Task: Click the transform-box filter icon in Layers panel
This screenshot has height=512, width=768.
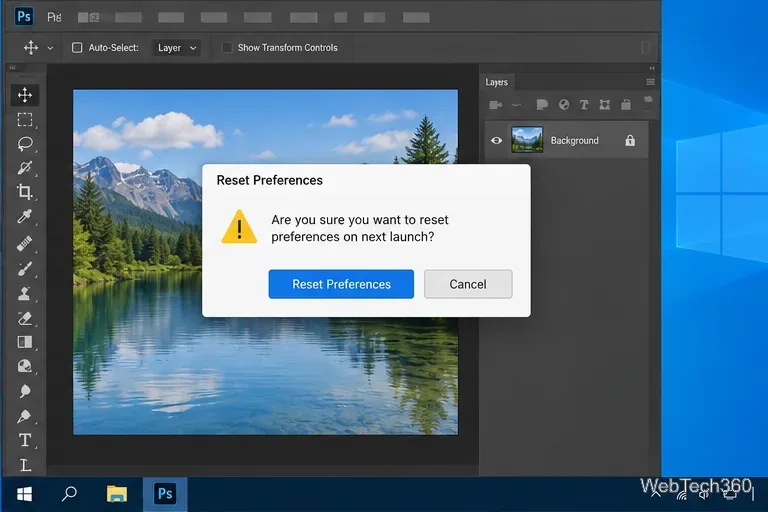Action: (605, 104)
